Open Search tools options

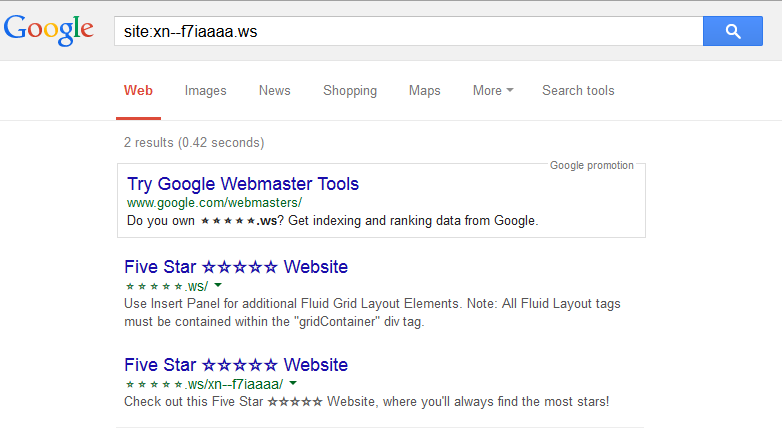578,91
